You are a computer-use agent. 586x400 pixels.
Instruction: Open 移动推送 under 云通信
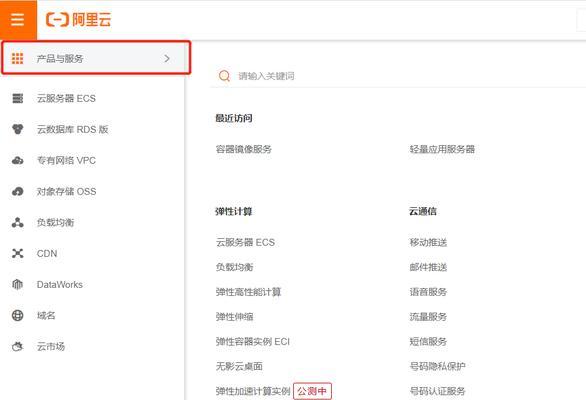pyautogui.click(x=428, y=242)
